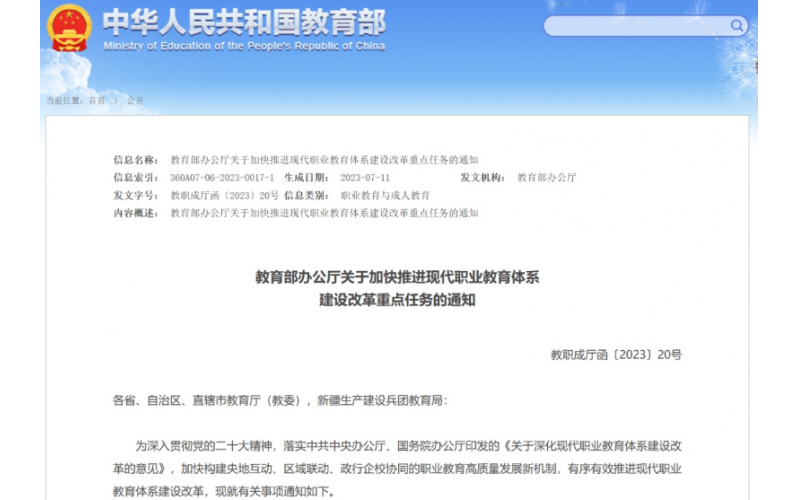800x500 pixels.
Task: Select index number 360A07-06-2023-0017-1
Action: click(x=222, y=178)
